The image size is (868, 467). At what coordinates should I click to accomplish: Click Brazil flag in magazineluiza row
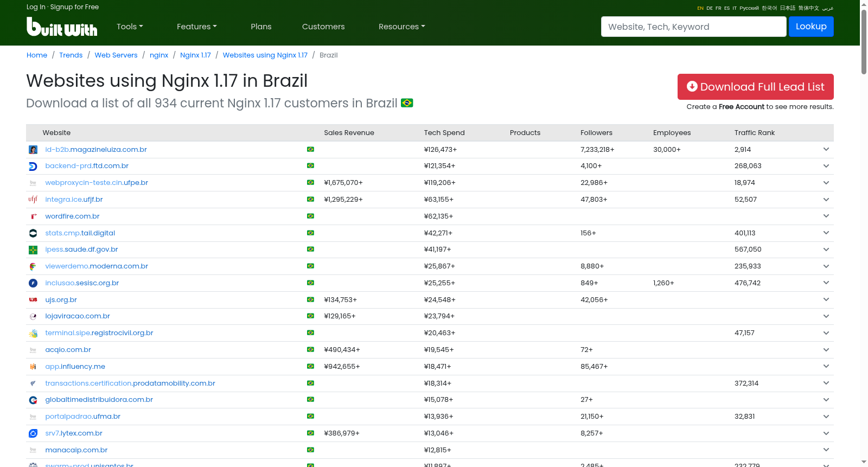coord(310,149)
